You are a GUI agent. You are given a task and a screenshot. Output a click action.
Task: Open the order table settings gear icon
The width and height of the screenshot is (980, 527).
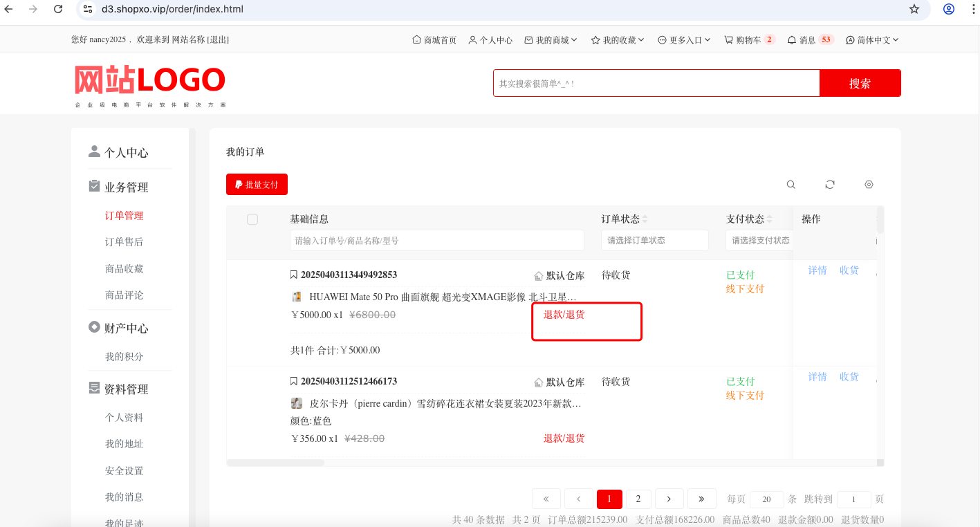tap(869, 185)
